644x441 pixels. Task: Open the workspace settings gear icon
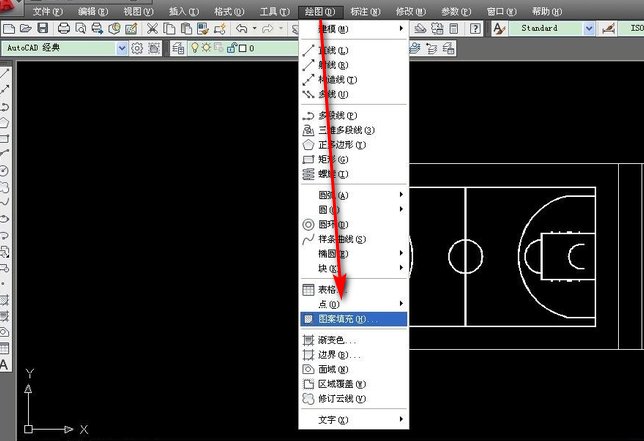[137, 48]
